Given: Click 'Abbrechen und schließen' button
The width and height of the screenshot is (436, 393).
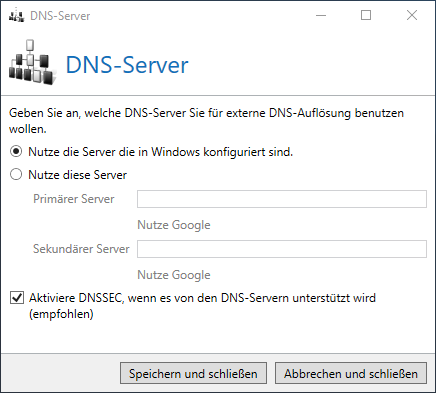Looking at the screenshot, I should coord(351,373).
